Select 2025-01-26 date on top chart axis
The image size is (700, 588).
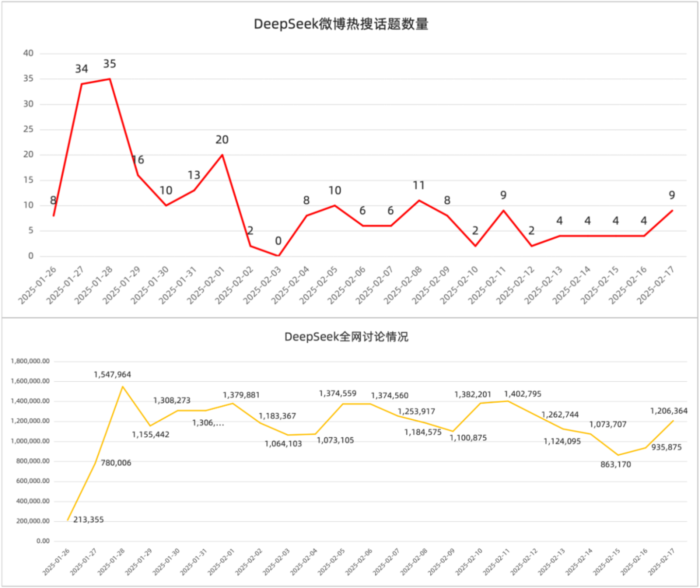click(38, 285)
